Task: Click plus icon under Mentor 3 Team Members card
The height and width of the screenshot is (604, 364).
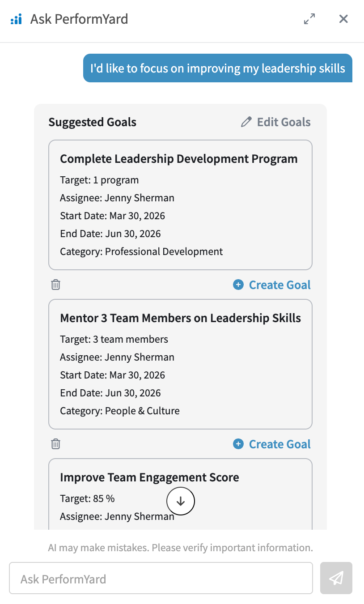Action: pyautogui.click(x=238, y=444)
